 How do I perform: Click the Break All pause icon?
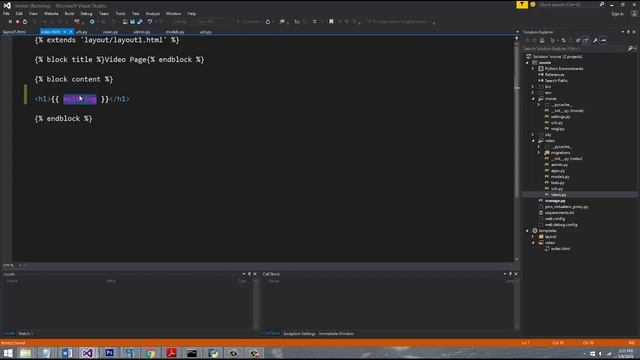10,22
